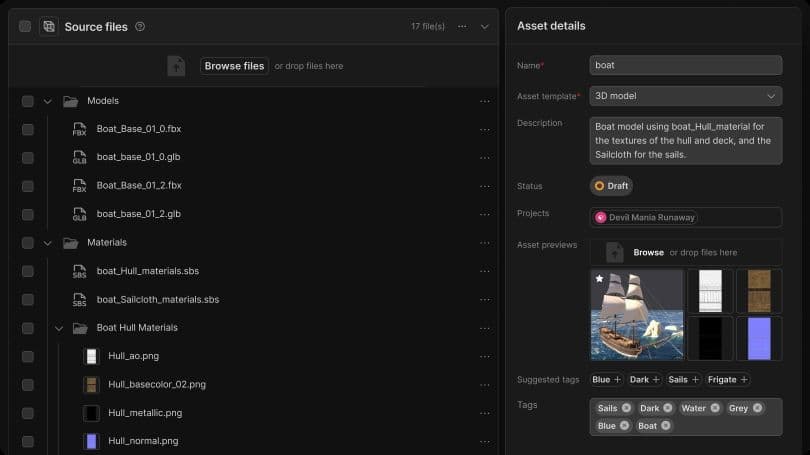Click the Boat Hull Materials folder icon
810x455 pixels.
point(80,328)
